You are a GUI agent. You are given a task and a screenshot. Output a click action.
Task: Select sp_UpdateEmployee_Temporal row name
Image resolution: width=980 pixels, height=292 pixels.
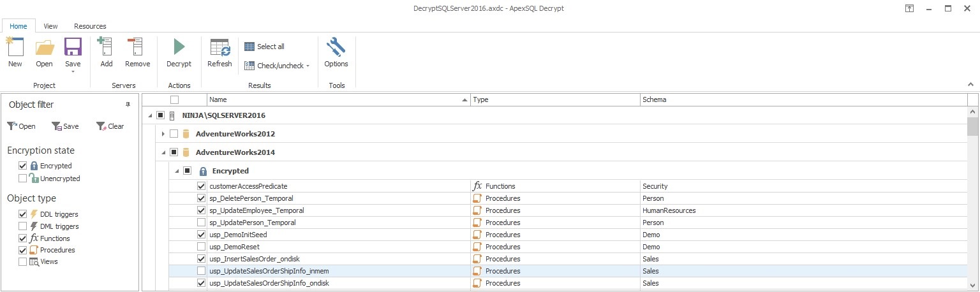256,210
